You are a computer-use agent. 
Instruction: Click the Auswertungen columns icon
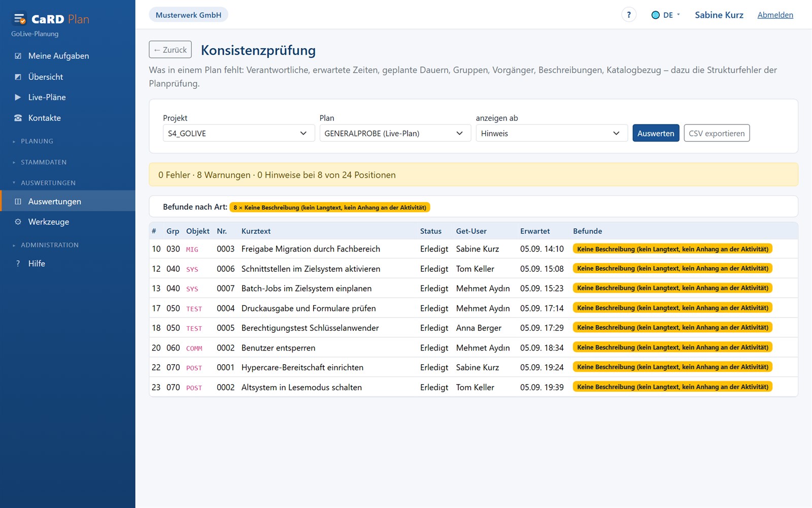coord(18,202)
